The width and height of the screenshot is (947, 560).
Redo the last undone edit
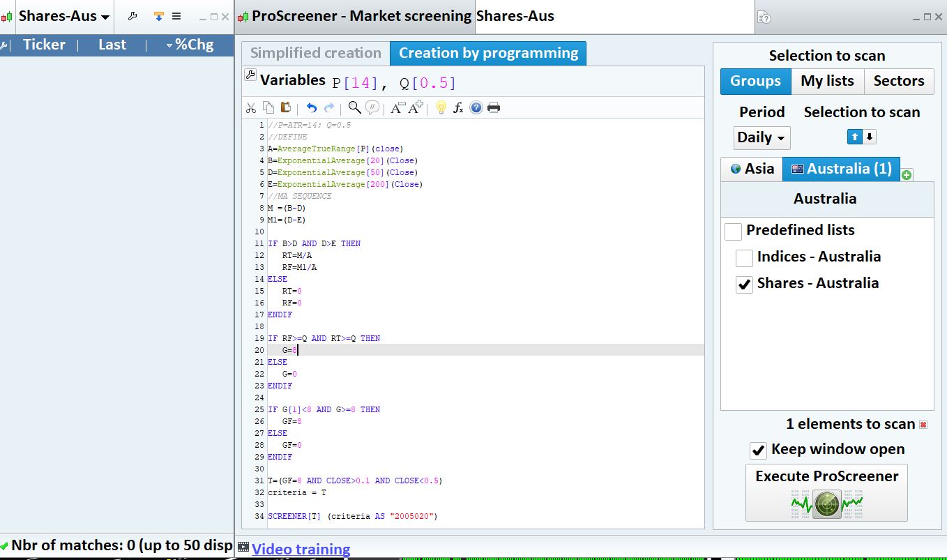pos(329,107)
